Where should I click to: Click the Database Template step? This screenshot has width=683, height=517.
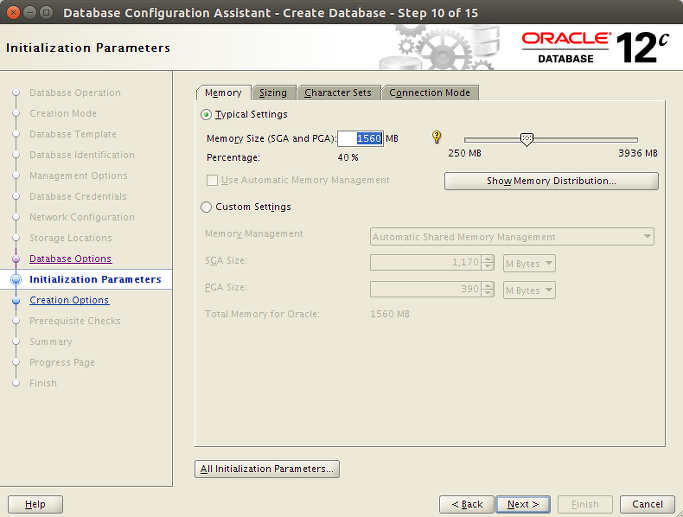coord(73,134)
